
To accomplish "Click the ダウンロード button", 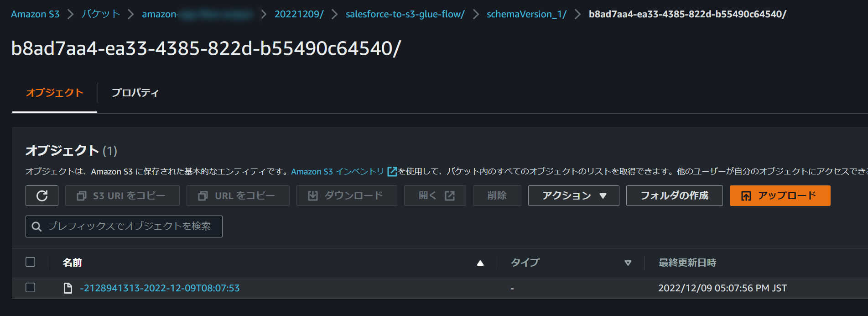I will [347, 196].
